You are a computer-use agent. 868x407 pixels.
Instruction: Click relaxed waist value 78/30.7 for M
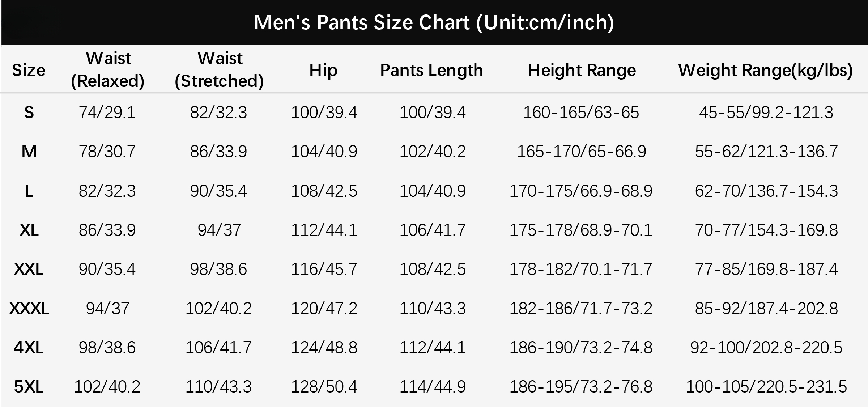point(107,152)
